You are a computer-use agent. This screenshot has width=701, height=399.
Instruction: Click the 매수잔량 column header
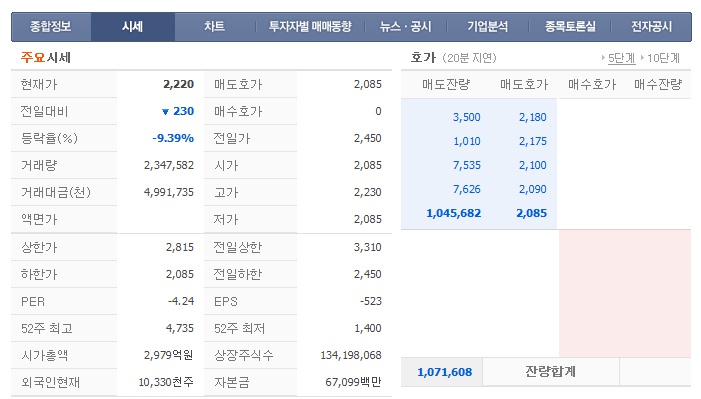tap(658, 85)
